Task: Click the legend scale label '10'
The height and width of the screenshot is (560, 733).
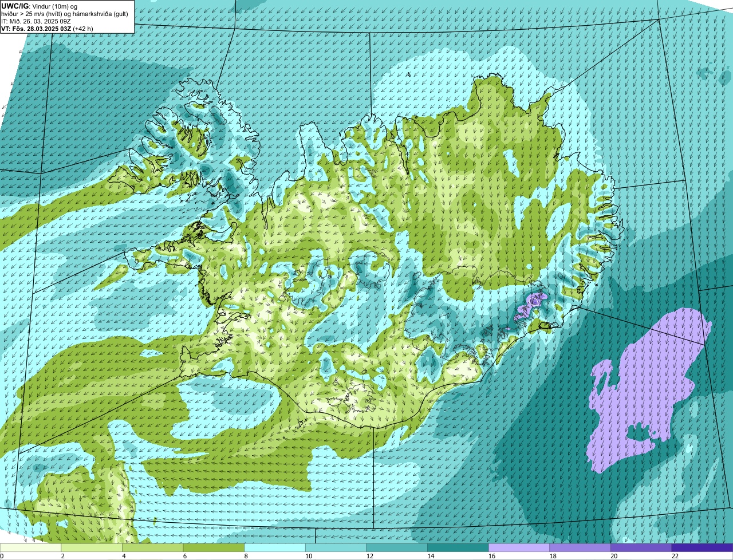Action: 309,556
